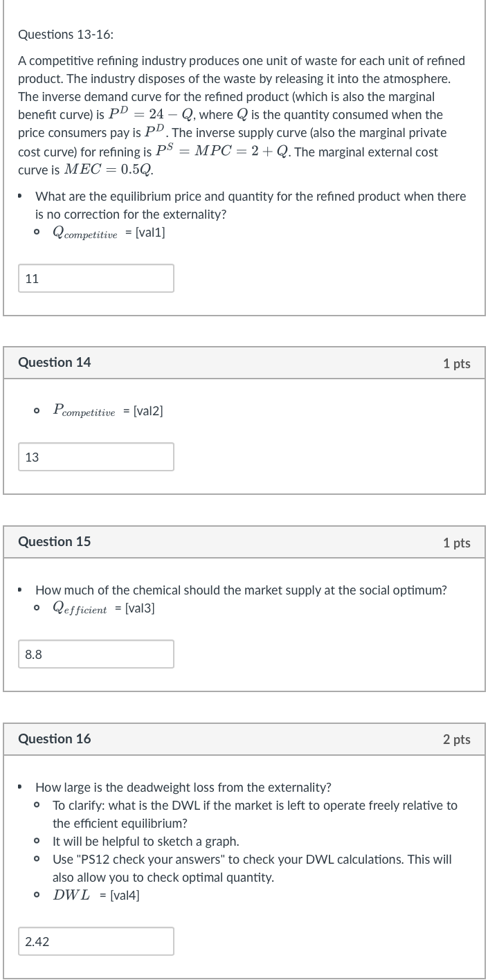Click the 1 pts label on Question 14
The height and width of the screenshot is (980, 497).
[456, 363]
